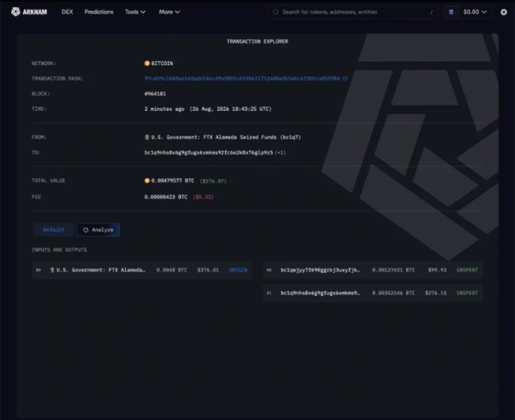Click the Bitcoin network icon
Viewport: 515px width, 420px height.
(x=147, y=63)
